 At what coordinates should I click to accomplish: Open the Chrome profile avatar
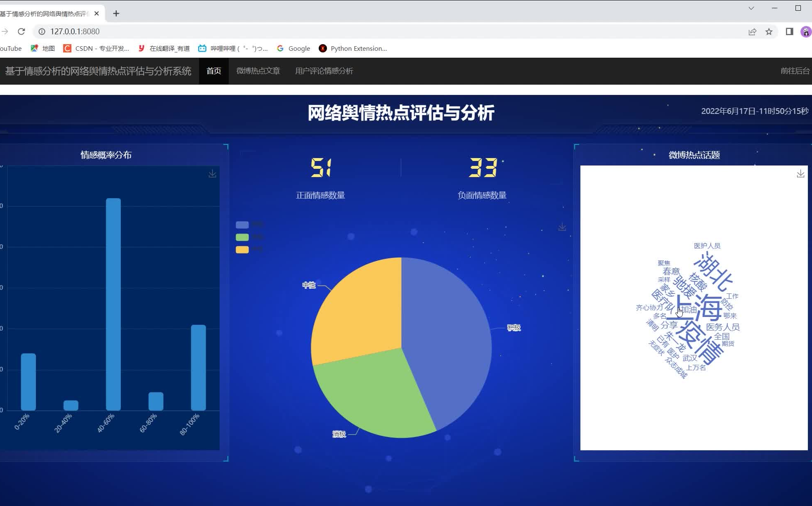(806, 31)
